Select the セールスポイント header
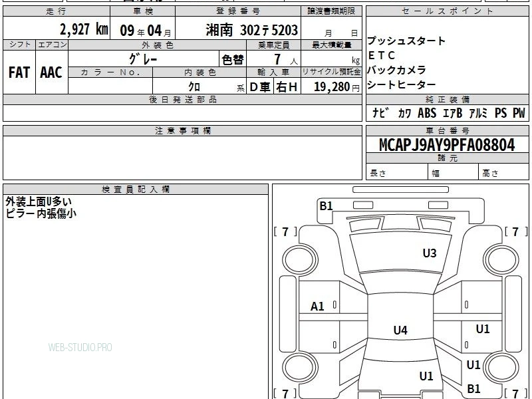Viewport: 532px width, 399px height. pos(447,11)
